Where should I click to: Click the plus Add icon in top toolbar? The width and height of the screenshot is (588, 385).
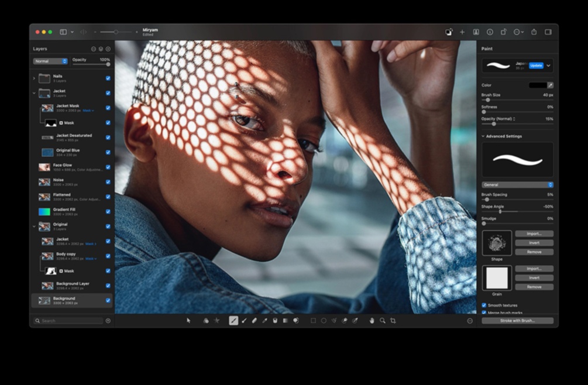coord(462,32)
